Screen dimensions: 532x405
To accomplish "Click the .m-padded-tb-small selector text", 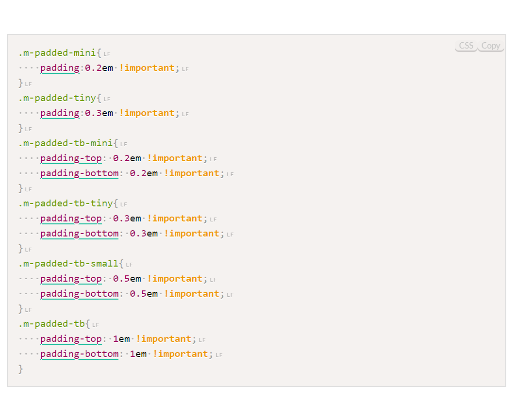I will pyautogui.click(x=68, y=264).
